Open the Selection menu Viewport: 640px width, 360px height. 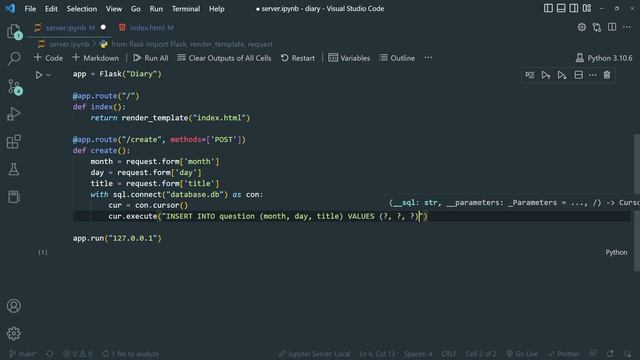point(82,9)
